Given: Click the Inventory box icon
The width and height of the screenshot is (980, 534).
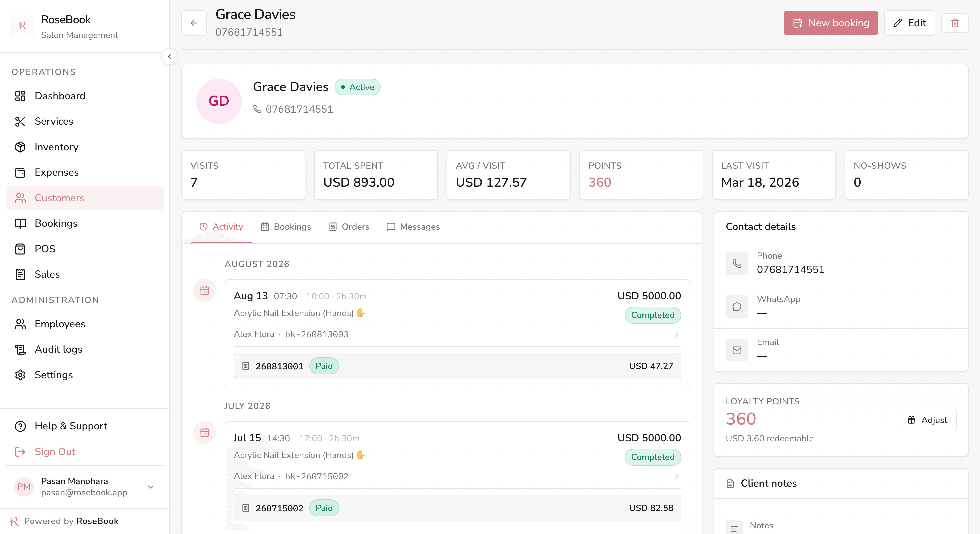Looking at the screenshot, I should [x=20, y=147].
